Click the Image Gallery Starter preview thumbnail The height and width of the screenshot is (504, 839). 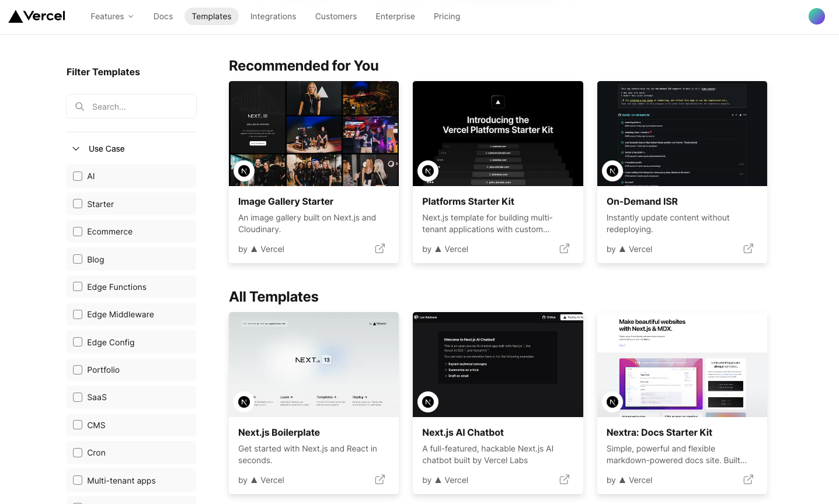click(x=314, y=134)
